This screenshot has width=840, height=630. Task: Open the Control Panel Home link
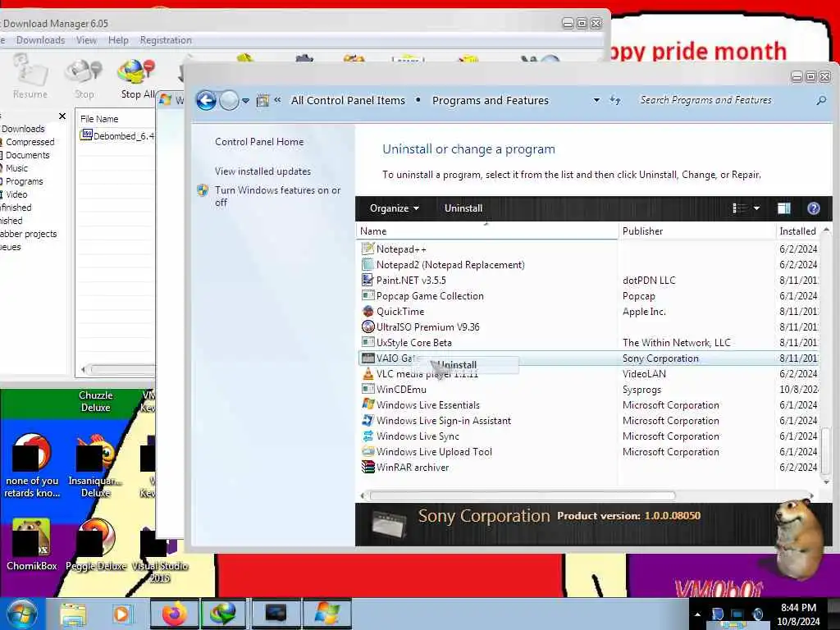point(259,142)
